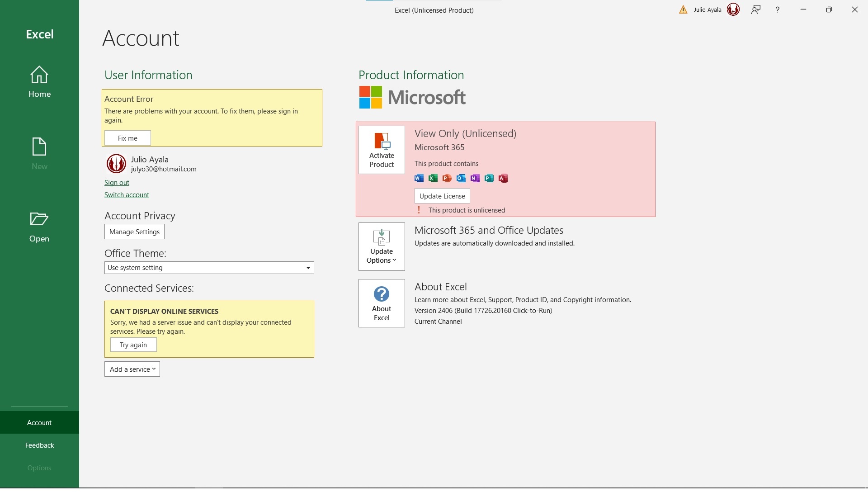Click the Switch account link
This screenshot has height=492, width=868.
tap(127, 195)
